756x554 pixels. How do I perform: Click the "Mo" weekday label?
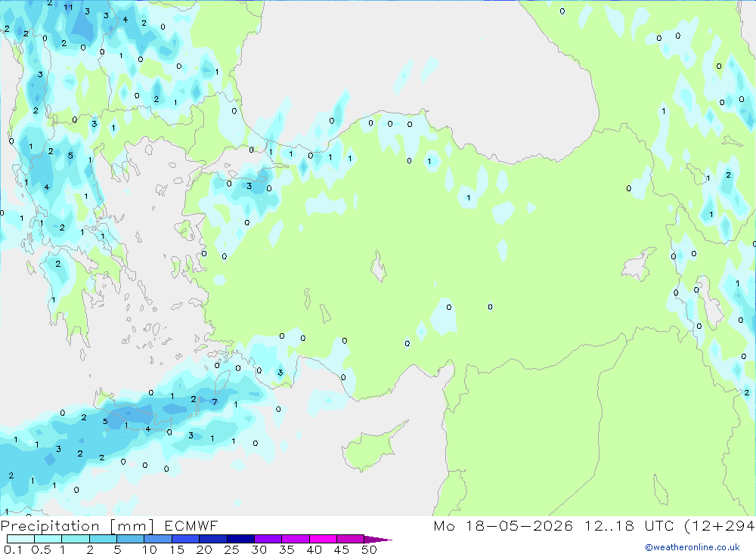pos(444,525)
